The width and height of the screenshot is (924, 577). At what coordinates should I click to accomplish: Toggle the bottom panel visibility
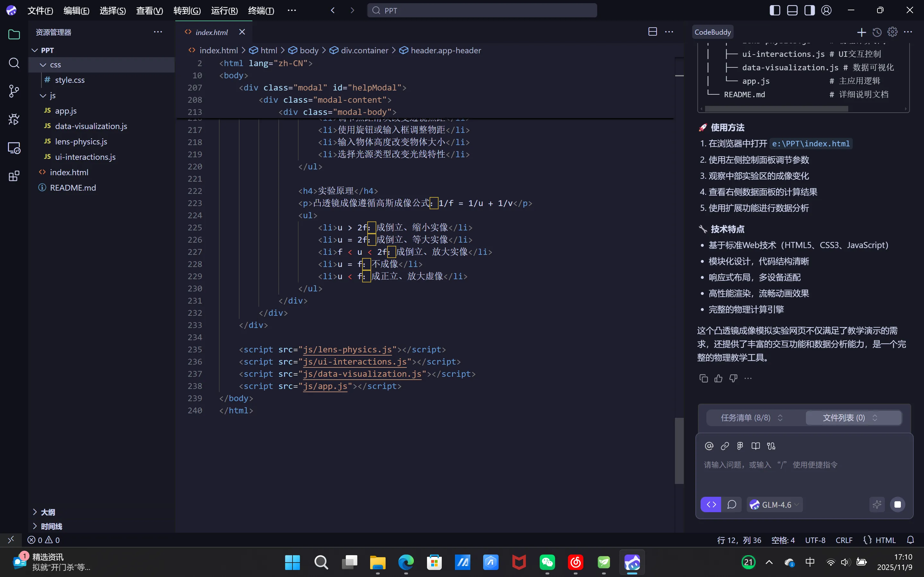pos(792,10)
